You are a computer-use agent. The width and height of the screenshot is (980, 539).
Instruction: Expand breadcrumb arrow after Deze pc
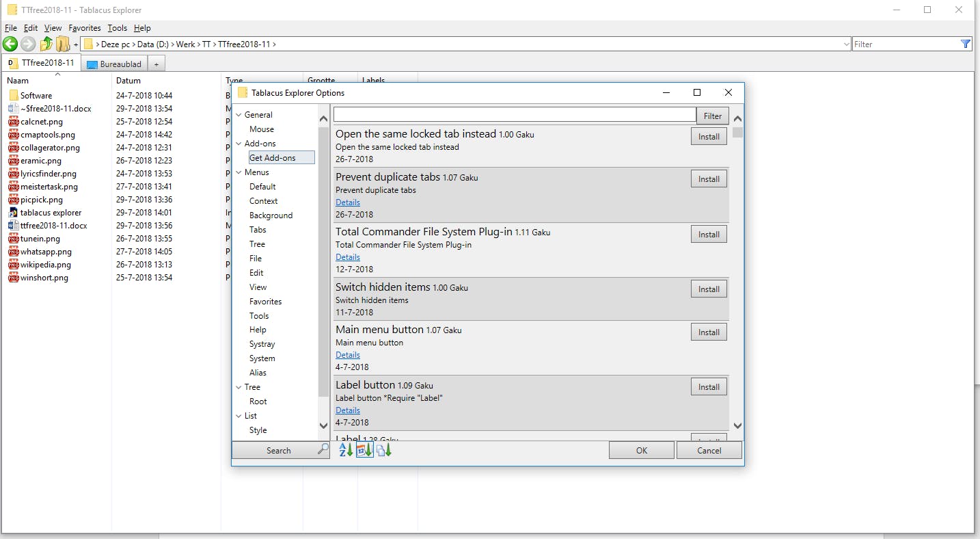pos(133,44)
